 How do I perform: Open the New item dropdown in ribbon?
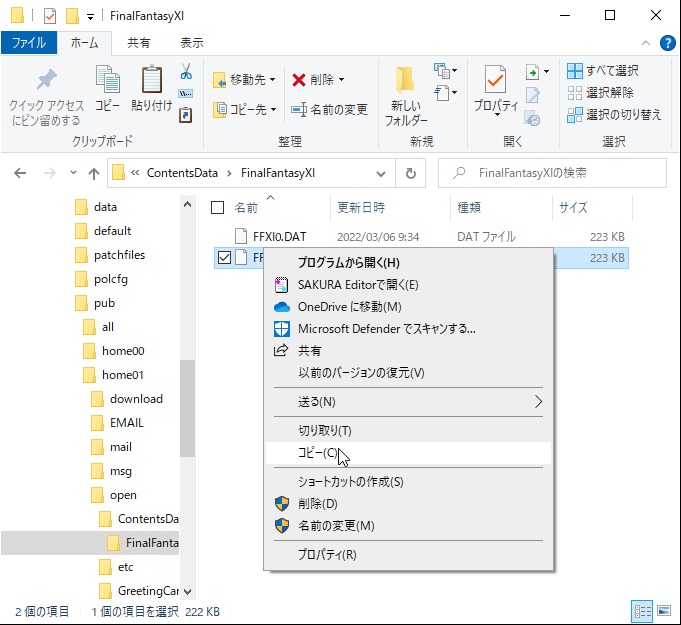446,70
